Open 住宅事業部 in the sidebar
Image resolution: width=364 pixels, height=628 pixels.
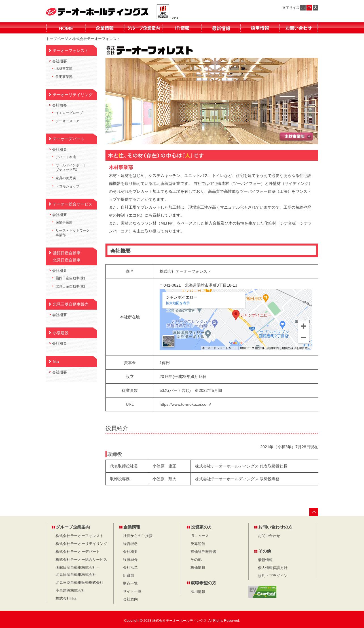click(x=64, y=77)
